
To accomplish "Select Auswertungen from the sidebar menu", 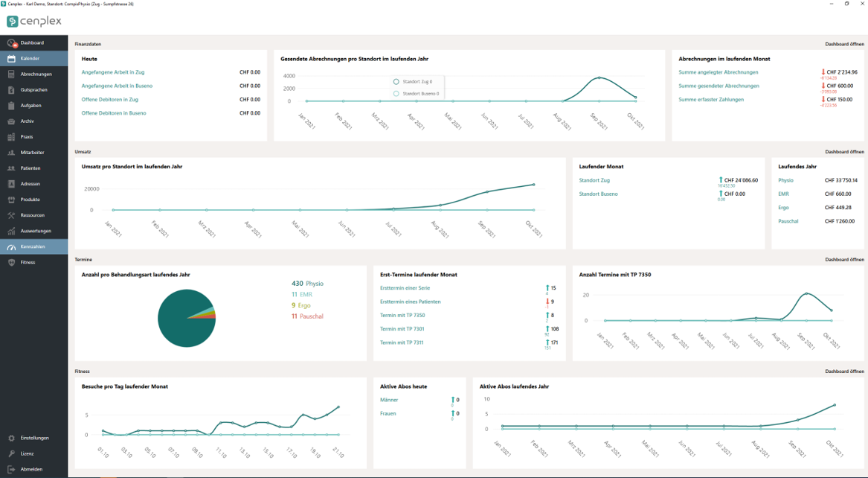I will (x=36, y=231).
